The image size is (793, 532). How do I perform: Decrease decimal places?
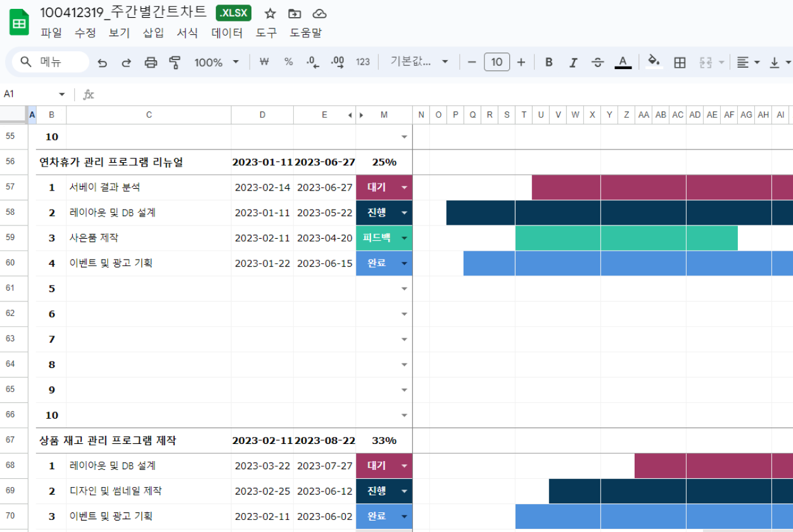[x=313, y=62]
